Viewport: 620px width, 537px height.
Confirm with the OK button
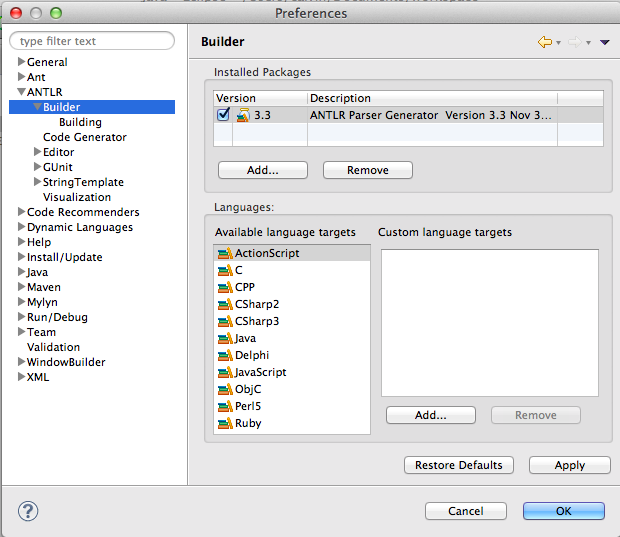click(x=564, y=511)
